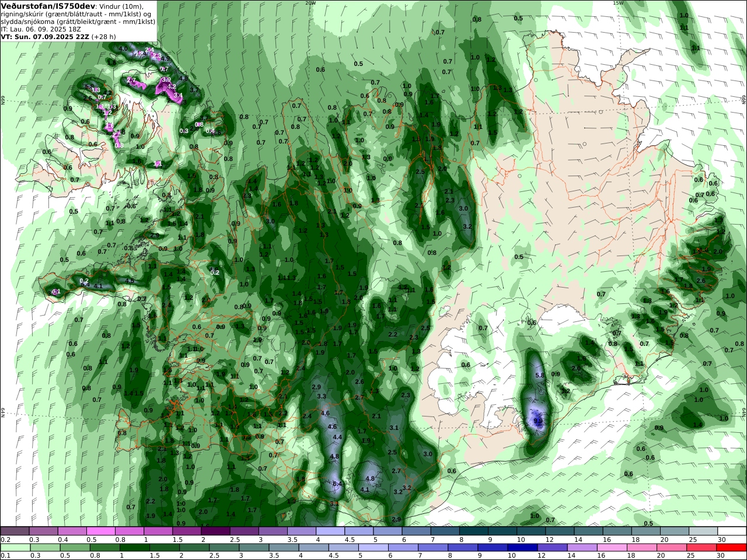Click bright pink snow swatch between 0.5 and 0.8
This screenshot has height=560, width=747.
(101, 531)
